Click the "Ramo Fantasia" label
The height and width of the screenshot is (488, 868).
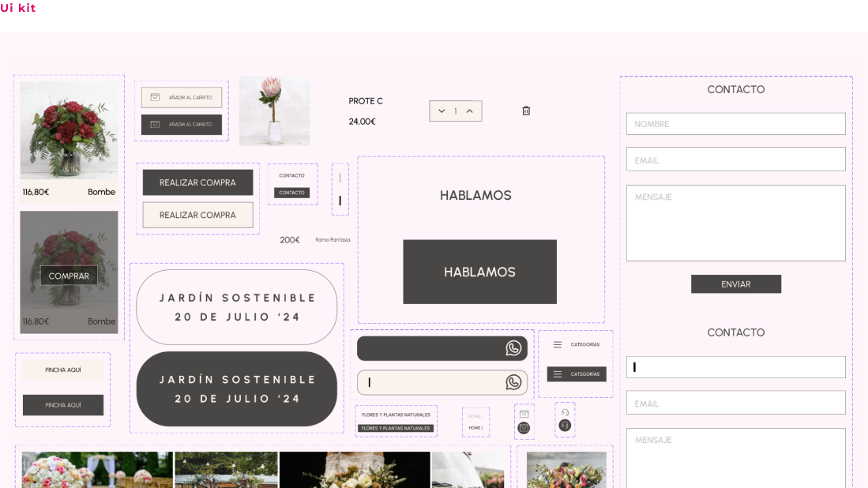click(x=333, y=240)
